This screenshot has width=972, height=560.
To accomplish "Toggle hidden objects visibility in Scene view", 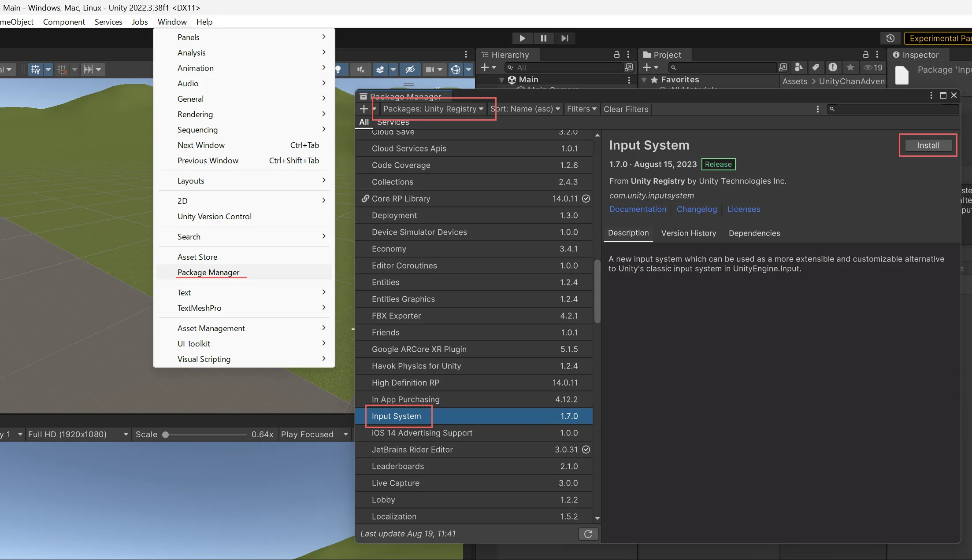I will point(410,69).
